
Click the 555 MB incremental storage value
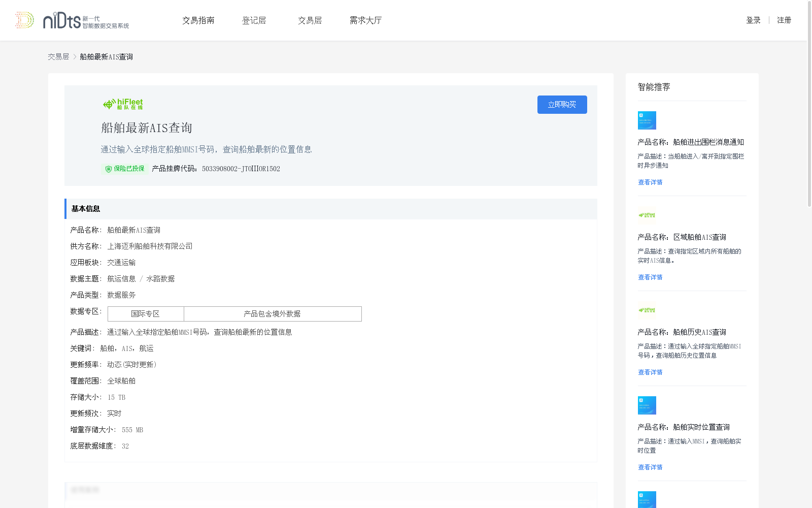[x=132, y=430]
